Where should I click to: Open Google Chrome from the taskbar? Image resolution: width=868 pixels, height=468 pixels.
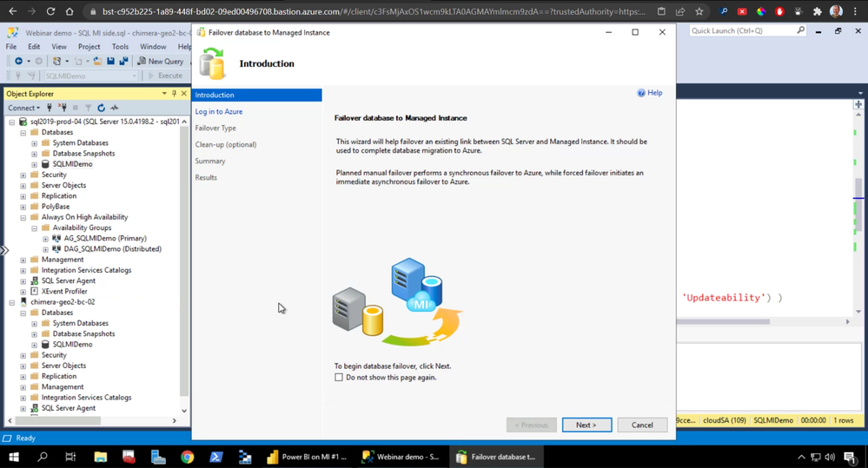click(187, 457)
